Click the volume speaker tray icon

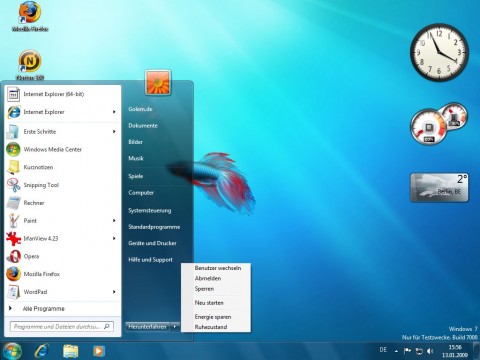click(430, 351)
